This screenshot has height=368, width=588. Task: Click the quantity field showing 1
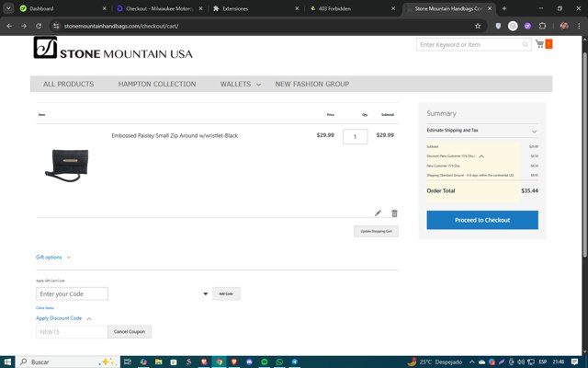point(356,137)
